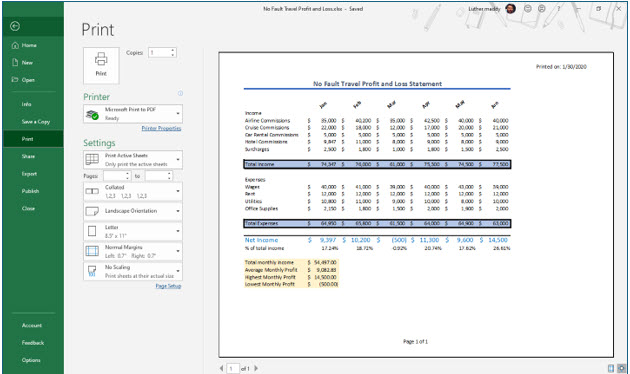
Task: Increment the starting page number
Action: point(128,174)
